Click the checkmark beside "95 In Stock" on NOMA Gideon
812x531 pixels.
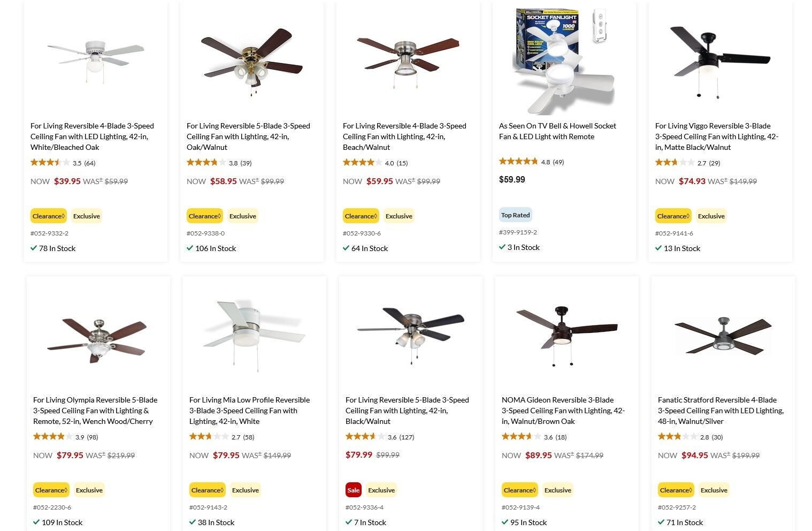(x=504, y=522)
